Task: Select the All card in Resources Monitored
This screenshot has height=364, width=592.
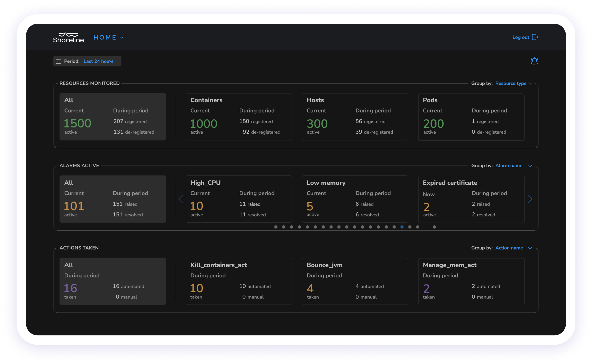Action: point(112,117)
